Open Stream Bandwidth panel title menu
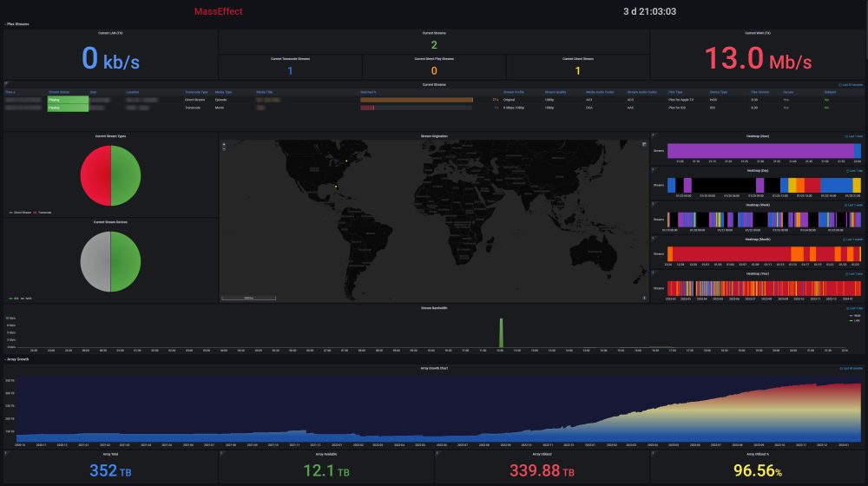 (434, 308)
